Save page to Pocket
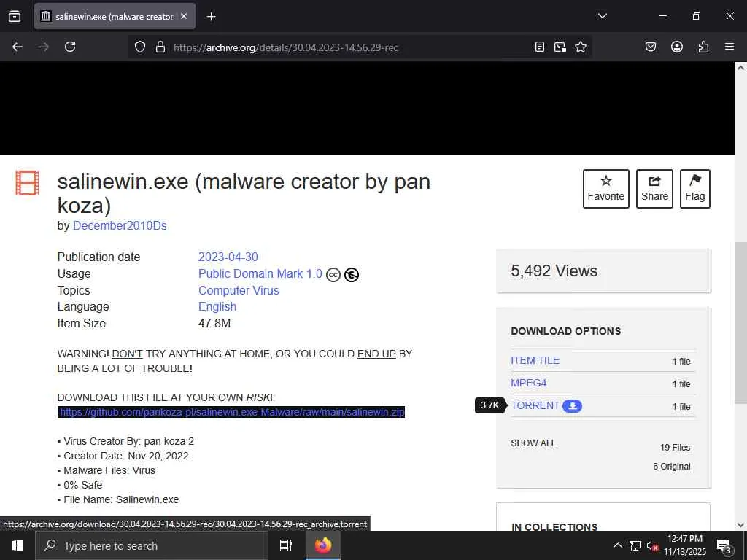Viewport: 747px width, 560px height. pos(651,47)
